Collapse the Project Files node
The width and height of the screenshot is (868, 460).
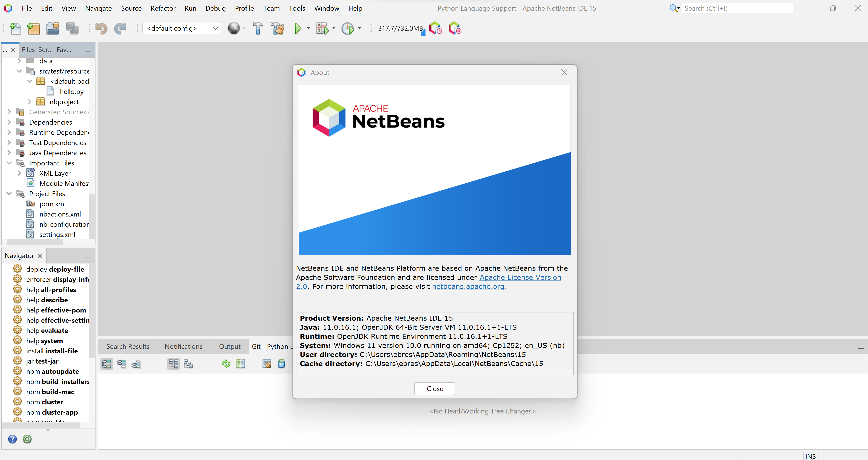coord(9,194)
